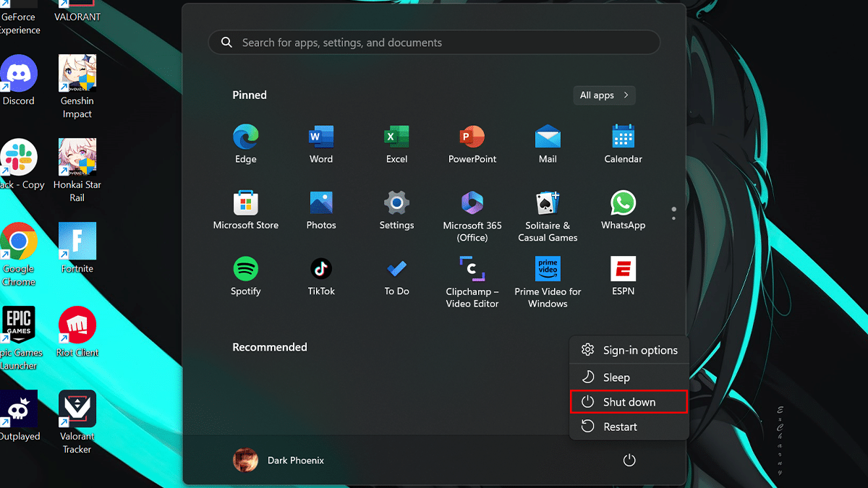This screenshot has height=488, width=868.
Task: Select Shut down from the power menu
Action: 629,401
